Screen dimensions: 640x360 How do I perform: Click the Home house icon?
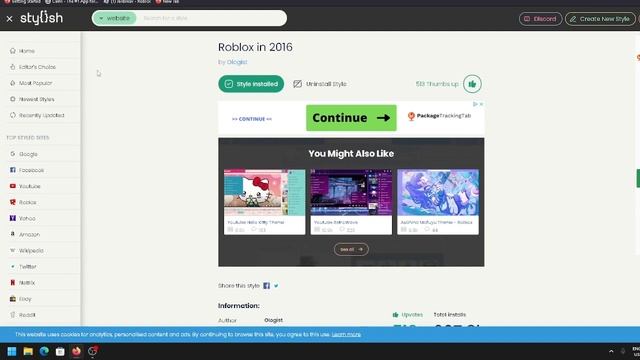[13, 51]
